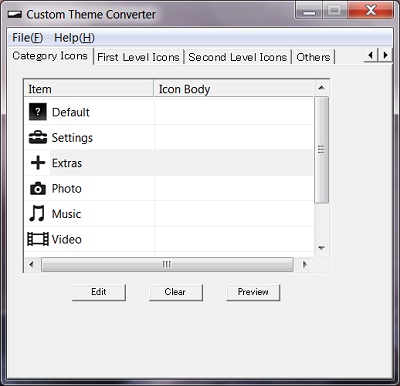This screenshot has width=400, height=386.
Task: Switch to the Category Icons tab
Action: point(50,56)
